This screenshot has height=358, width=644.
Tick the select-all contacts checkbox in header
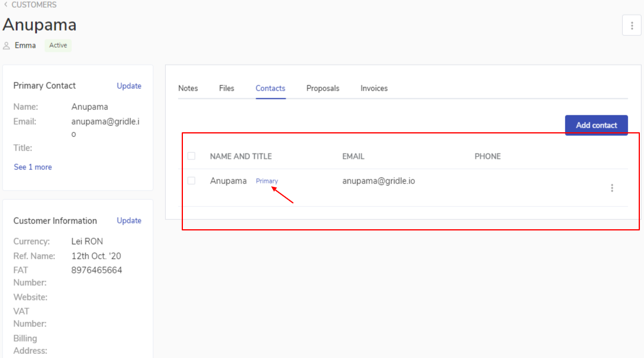pos(191,156)
